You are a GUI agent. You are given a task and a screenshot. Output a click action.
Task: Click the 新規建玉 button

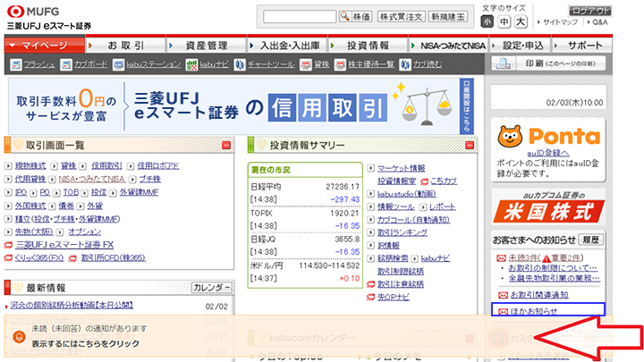click(448, 16)
